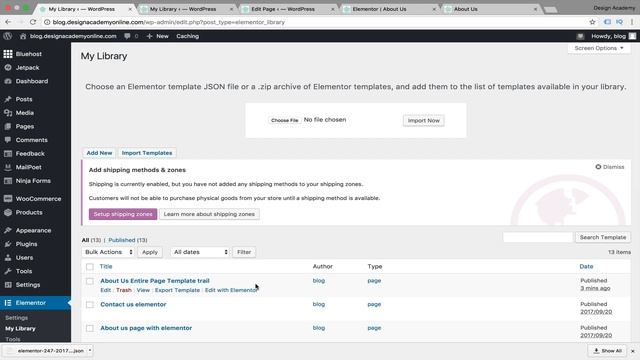Screen dimensions: 640x360
Task: Click Show All downloads button
Action: coord(607,351)
